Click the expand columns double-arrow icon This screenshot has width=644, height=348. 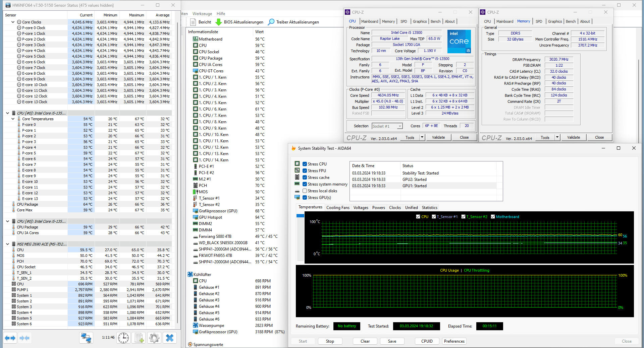[10, 338]
